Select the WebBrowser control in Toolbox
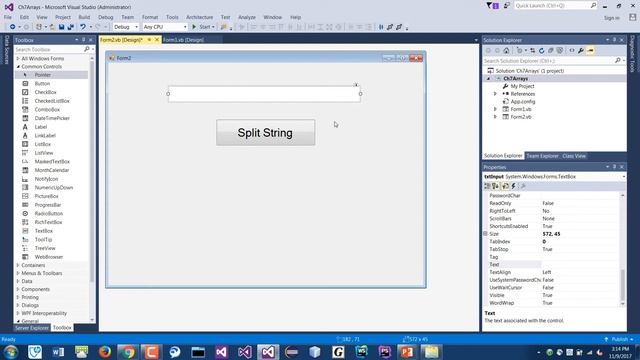The height and width of the screenshot is (360, 640). click(49, 257)
